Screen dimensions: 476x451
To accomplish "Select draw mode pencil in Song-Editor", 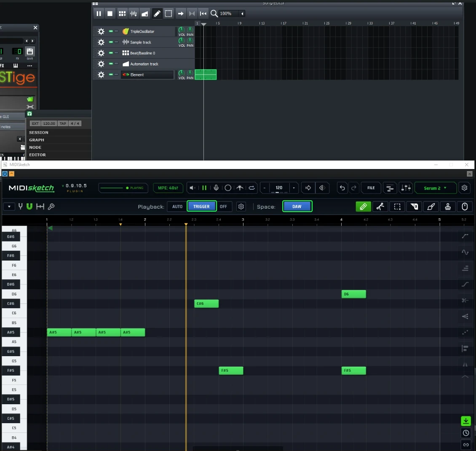I will (157, 13).
